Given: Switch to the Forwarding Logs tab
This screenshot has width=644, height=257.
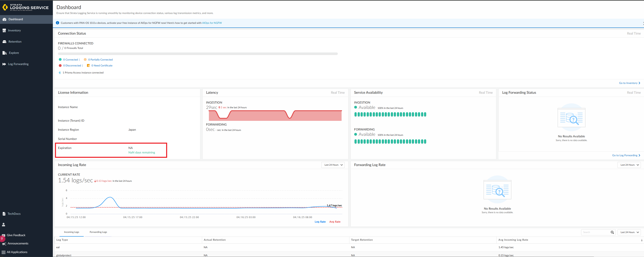Looking at the screenshot, I should coord(98,232).
